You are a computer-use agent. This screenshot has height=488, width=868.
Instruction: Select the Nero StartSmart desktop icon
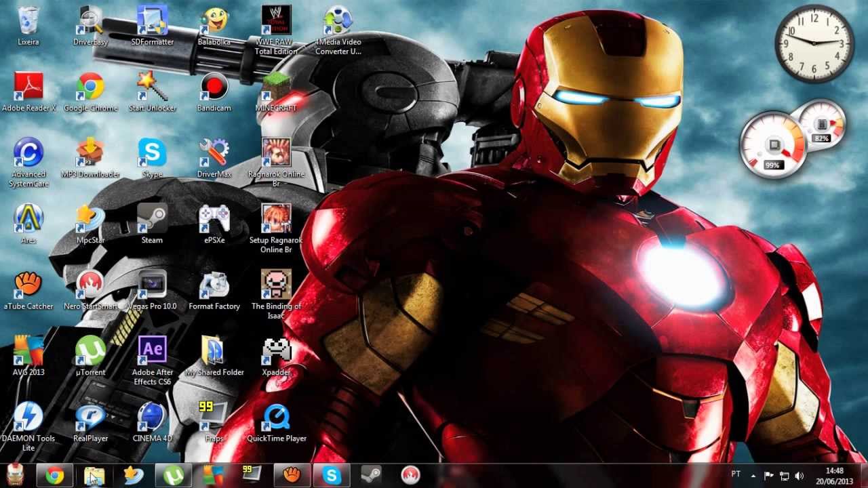pyautogui.click(x=90, y=291)
